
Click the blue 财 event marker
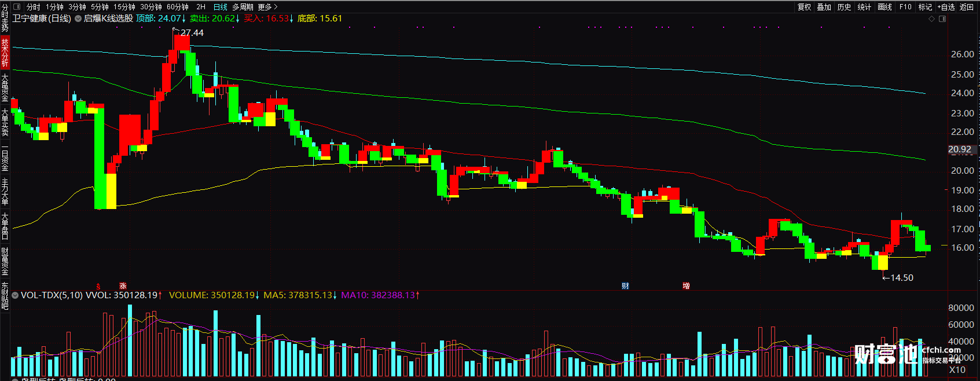tap(625, 286)
